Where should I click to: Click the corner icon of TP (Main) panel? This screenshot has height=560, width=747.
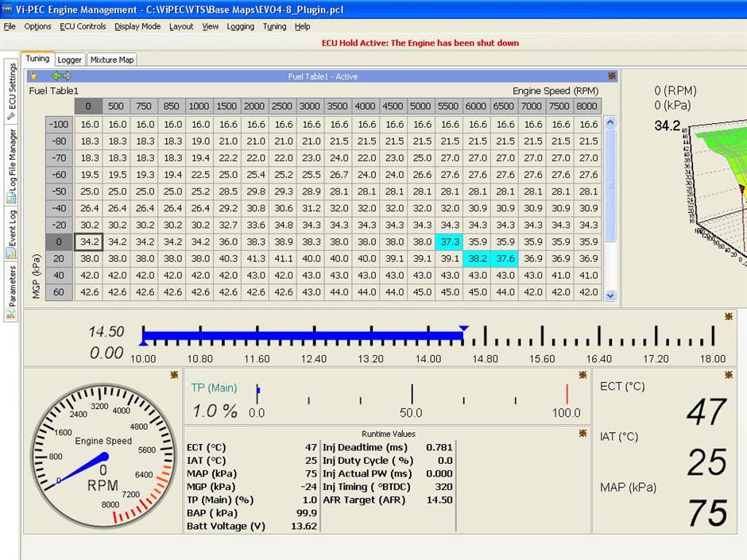(x=584, y=375)
